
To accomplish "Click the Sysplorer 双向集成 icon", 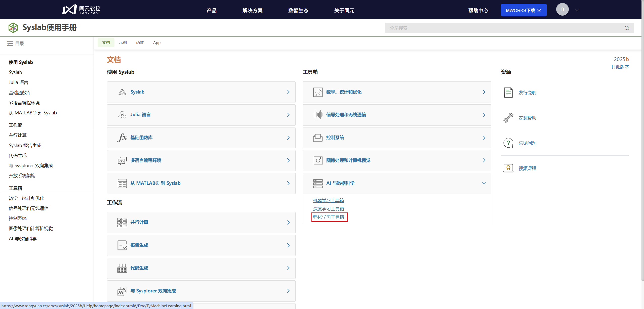I will point(122,291).
